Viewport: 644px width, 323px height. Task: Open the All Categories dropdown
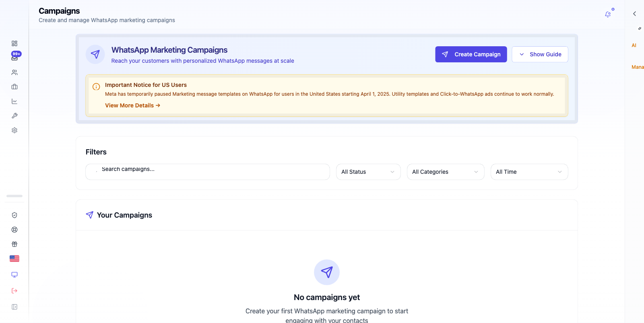pyautogui.click(x=446, y=172)
